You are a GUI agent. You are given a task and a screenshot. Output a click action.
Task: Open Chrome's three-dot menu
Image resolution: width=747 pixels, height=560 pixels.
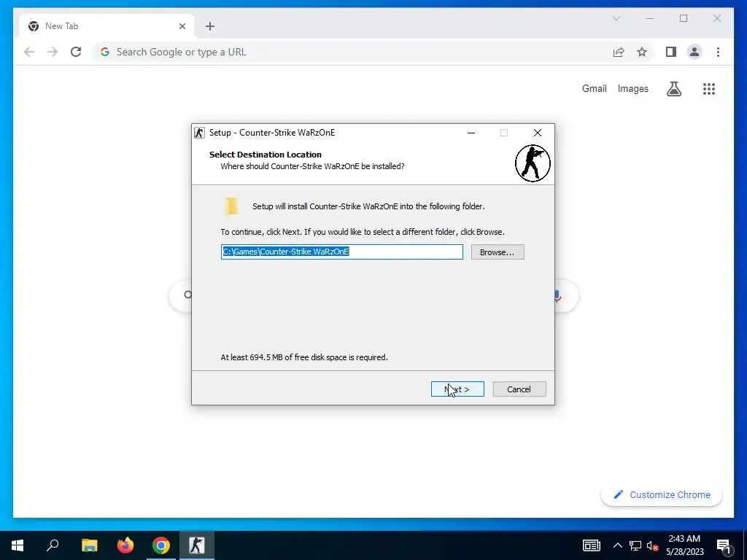[718, 52]
